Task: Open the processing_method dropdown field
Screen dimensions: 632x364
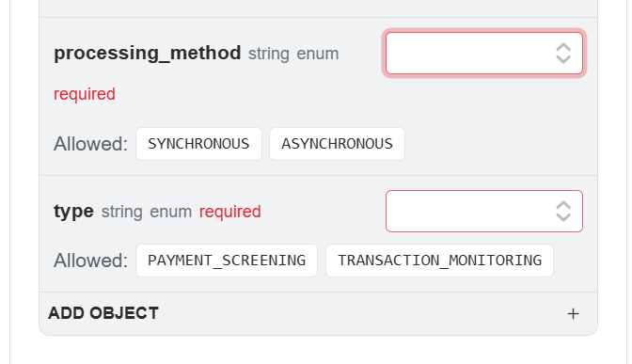Action: pos(484,54)
